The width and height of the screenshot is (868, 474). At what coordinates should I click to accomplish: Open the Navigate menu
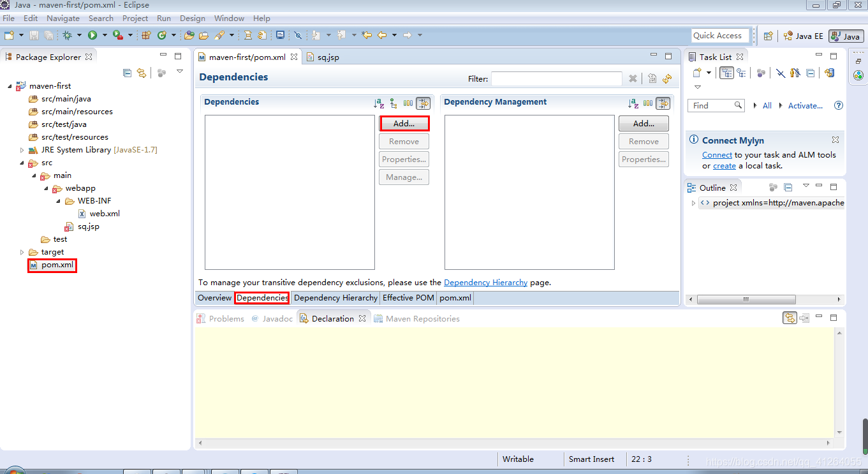(x=63, y=19)
